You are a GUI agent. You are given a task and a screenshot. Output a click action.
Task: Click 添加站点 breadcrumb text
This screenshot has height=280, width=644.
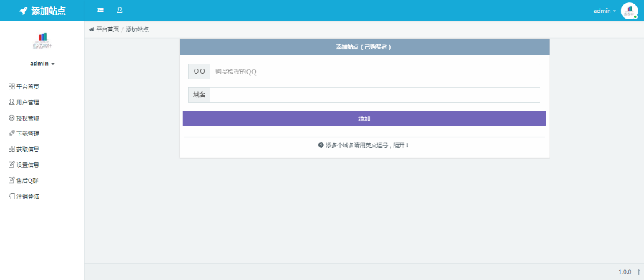[137, 29]
